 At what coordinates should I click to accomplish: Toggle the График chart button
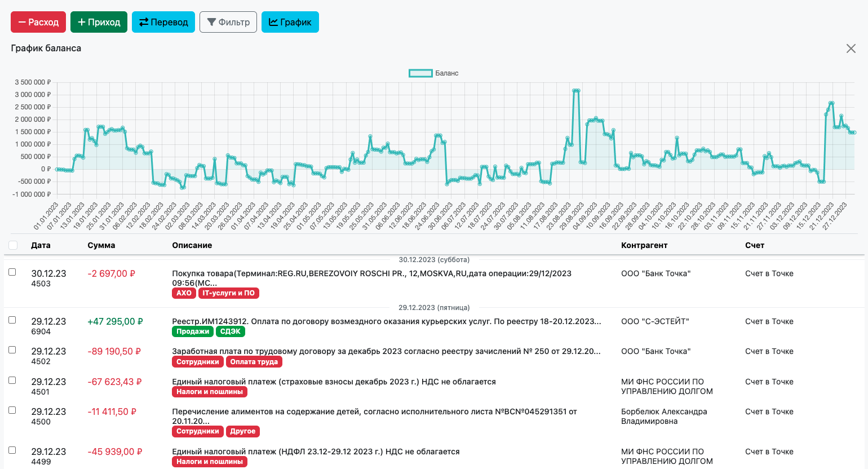pos(290,22)
